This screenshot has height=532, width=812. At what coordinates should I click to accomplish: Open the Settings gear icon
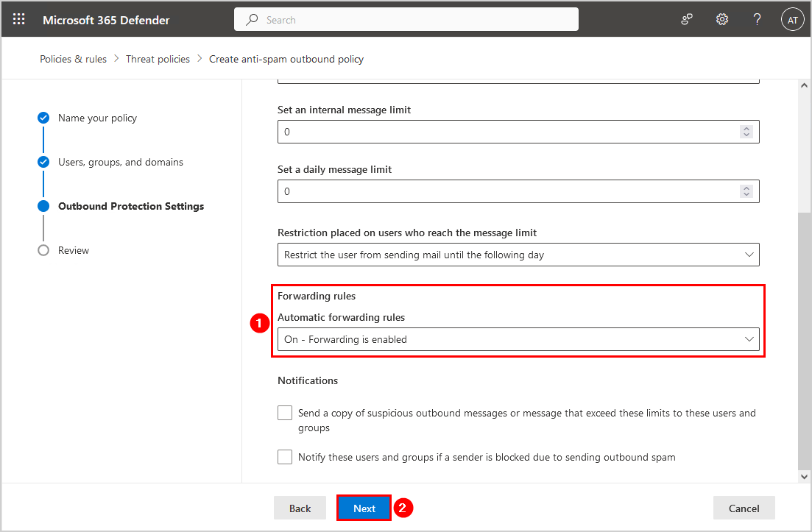point(722,20)
